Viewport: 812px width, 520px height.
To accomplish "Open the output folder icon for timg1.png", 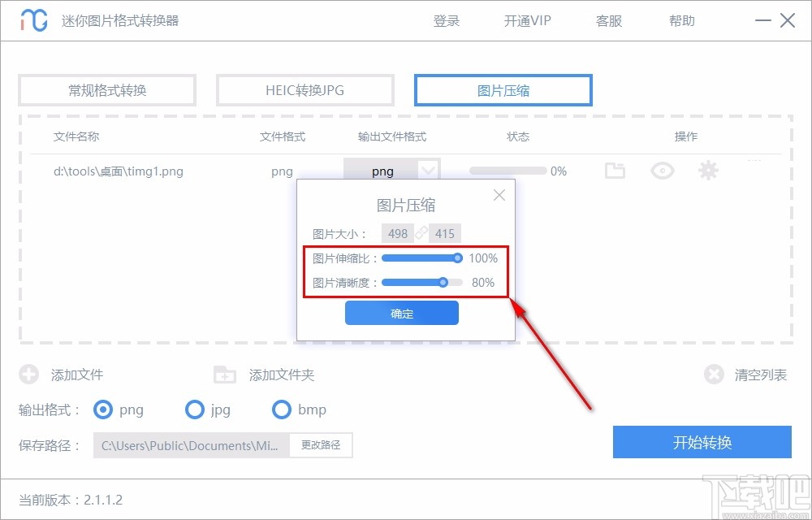I will click(615, 171).
